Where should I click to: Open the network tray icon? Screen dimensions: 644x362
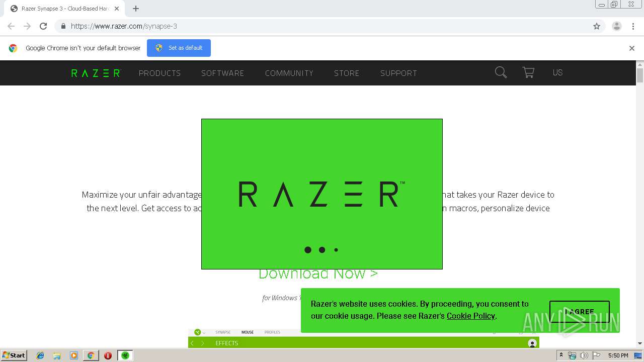click(572, 355)
